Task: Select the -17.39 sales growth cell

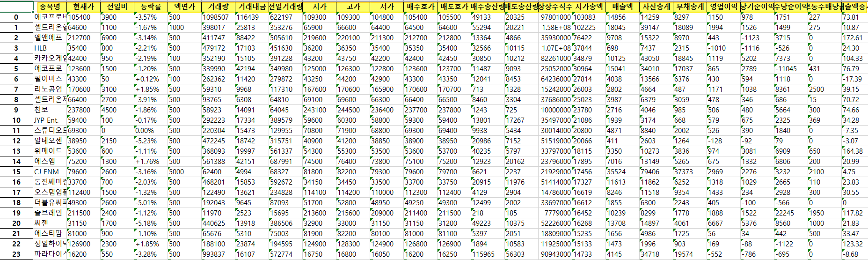Action: click(x=855, y=79)
